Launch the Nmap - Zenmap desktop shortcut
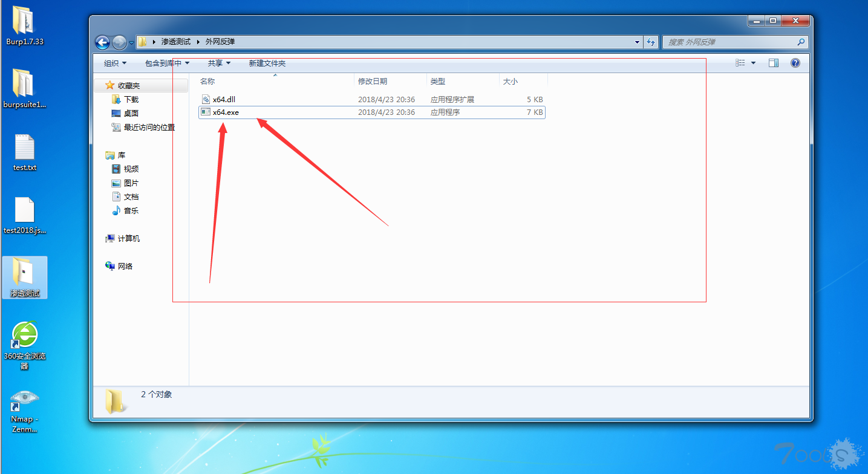 pyautogui.click(x=25, y=410)
